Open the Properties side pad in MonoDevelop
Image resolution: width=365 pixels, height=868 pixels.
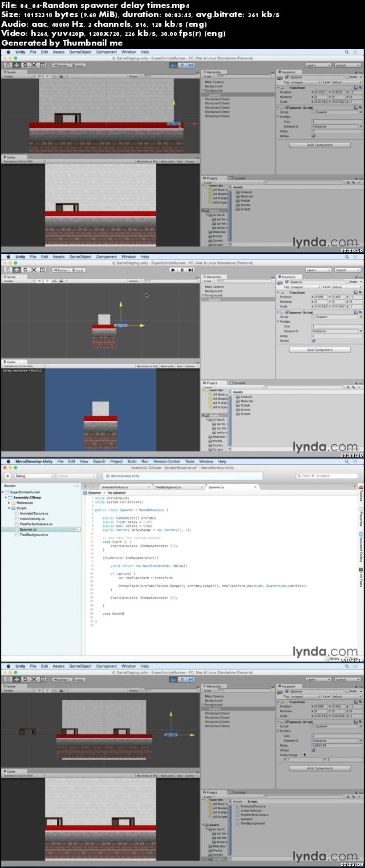[361, 516]
